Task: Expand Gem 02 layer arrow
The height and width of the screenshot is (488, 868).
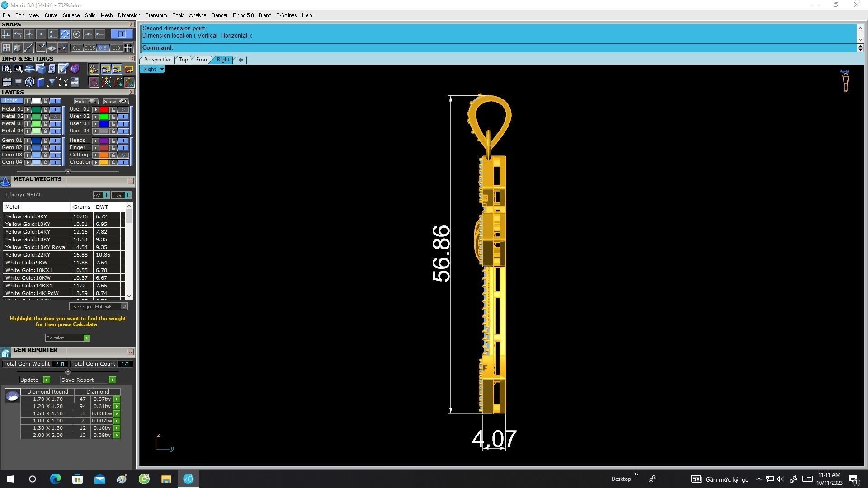Action: [x=28, y=147]
